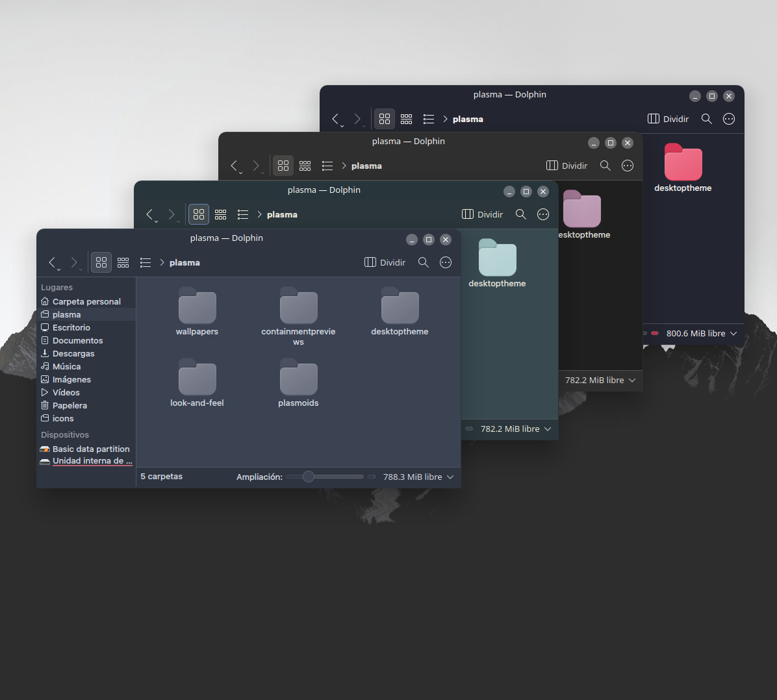Toggle compact view in teal Dolphin window

220,214
